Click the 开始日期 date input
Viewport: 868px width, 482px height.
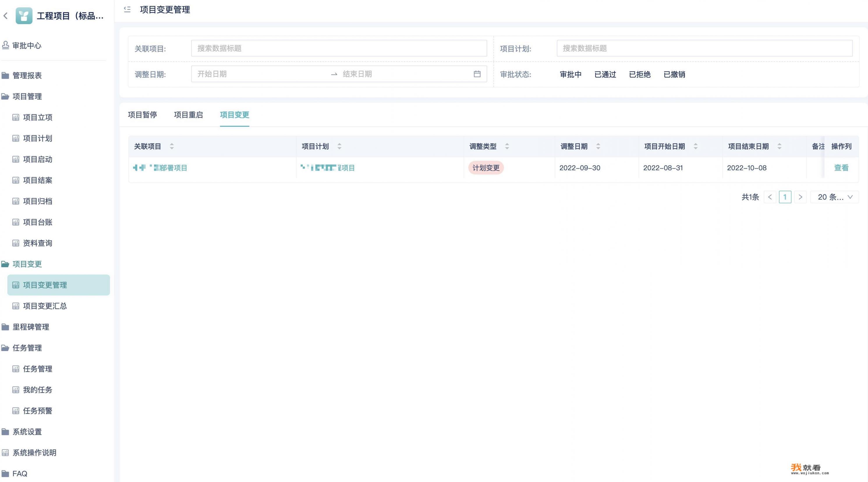click(x=261, y=74)
